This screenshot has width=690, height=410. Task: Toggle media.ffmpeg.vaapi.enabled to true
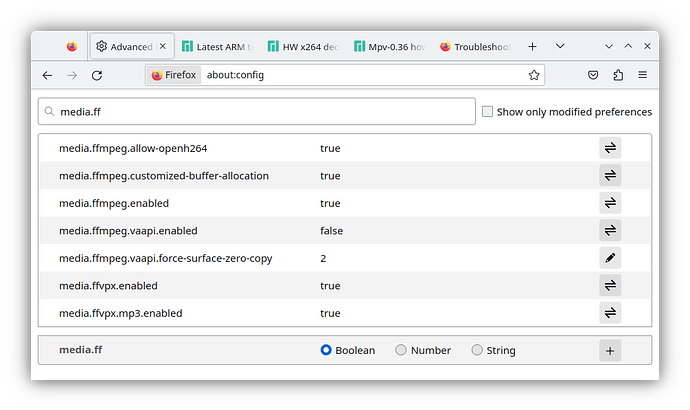pyautogui.click(x=610, y=230)
